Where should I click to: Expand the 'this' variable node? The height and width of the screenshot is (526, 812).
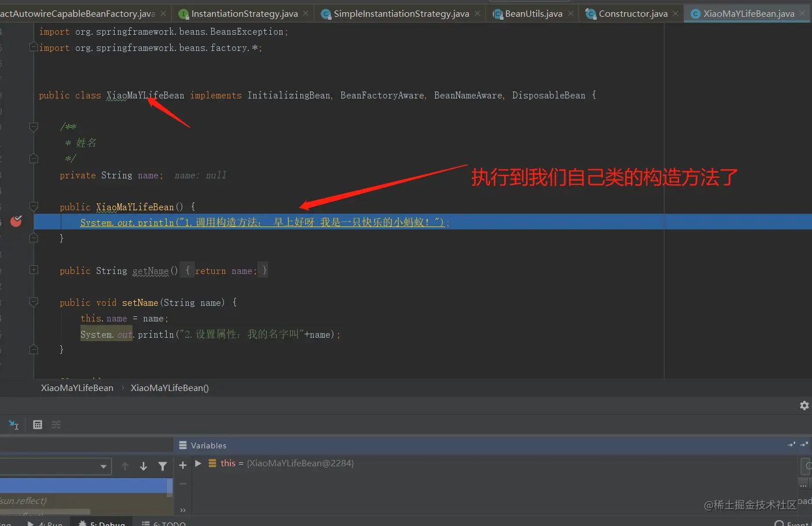coord(198,463)
